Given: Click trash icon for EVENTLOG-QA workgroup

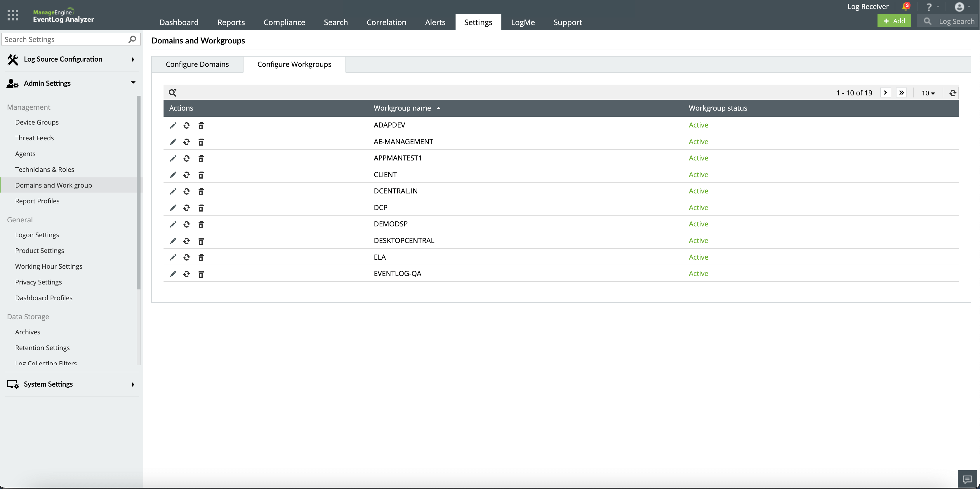Looking at the screenshot, I should (x=201, y=274).
